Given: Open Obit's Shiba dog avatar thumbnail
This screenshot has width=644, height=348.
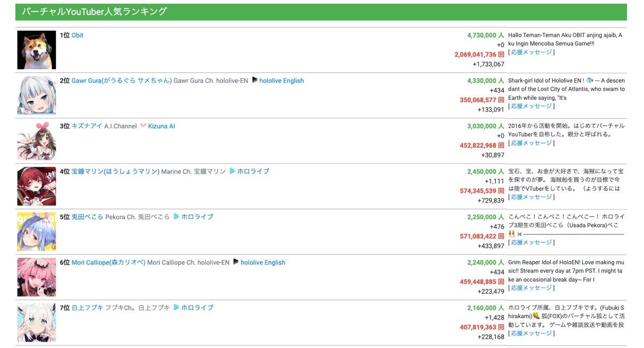Looking at the screenshot, I should (x=36, y=50).
